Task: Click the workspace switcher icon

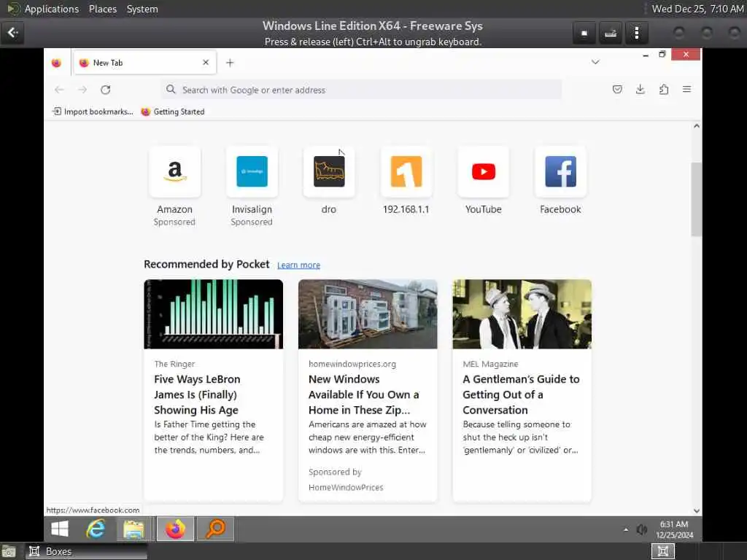Action: pos(662,551)
